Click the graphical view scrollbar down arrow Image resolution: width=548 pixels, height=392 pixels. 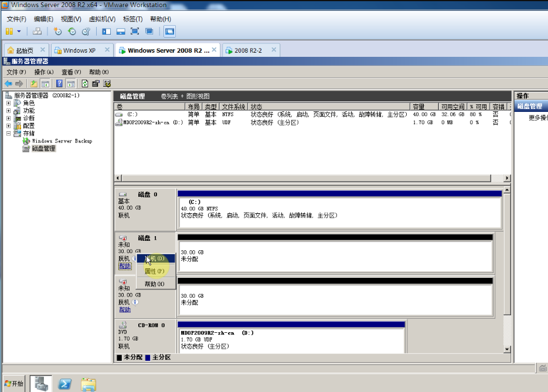point(507,349)
